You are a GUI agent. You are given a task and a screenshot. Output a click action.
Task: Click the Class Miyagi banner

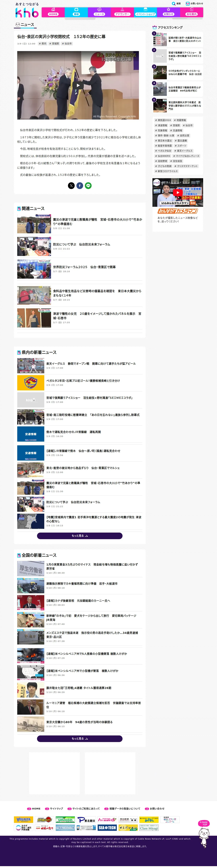[x=149, y=828]
